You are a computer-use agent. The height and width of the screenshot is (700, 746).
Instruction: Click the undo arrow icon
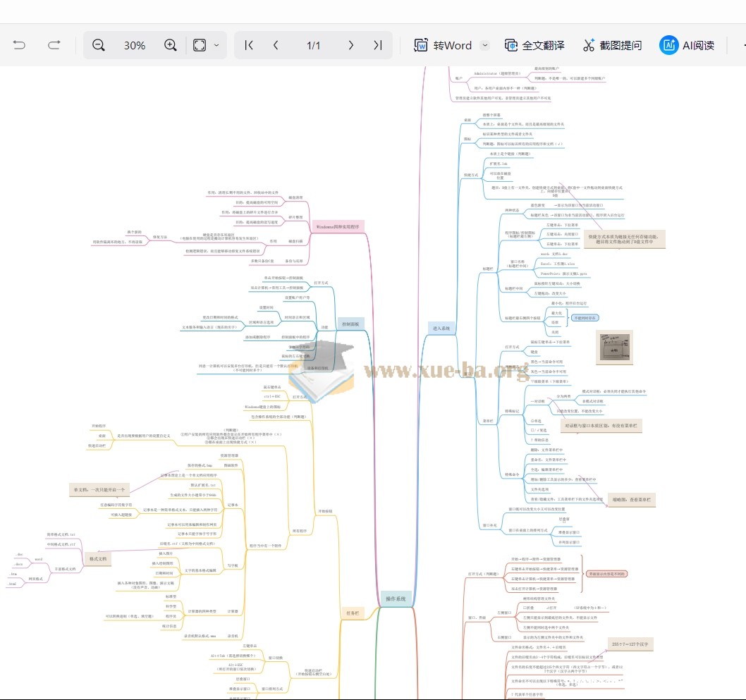coord(20,45)
